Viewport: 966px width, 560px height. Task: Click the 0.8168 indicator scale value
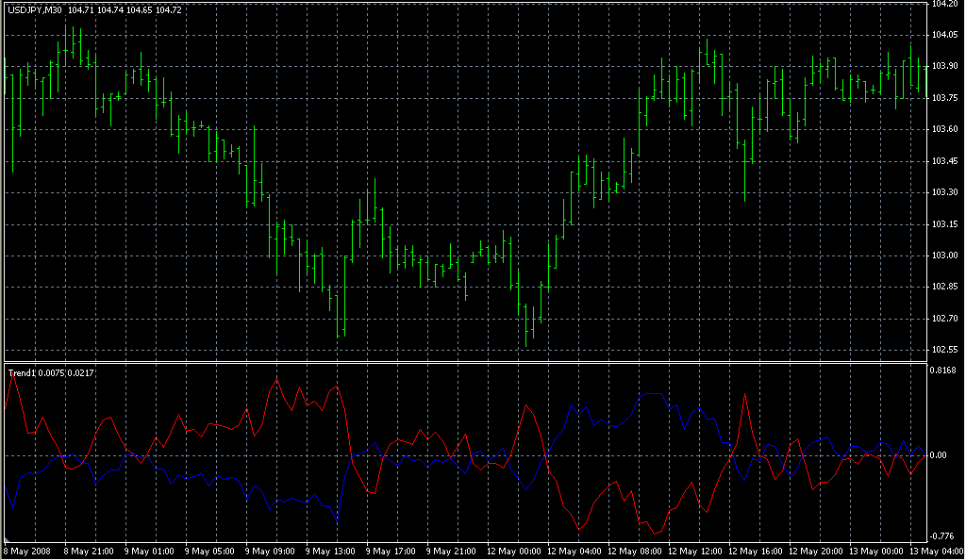944,371
